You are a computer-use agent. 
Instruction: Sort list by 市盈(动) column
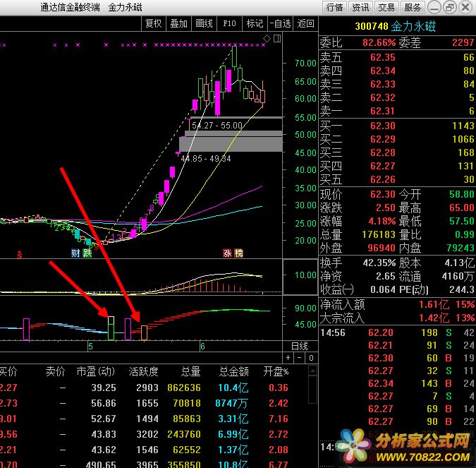96,371
